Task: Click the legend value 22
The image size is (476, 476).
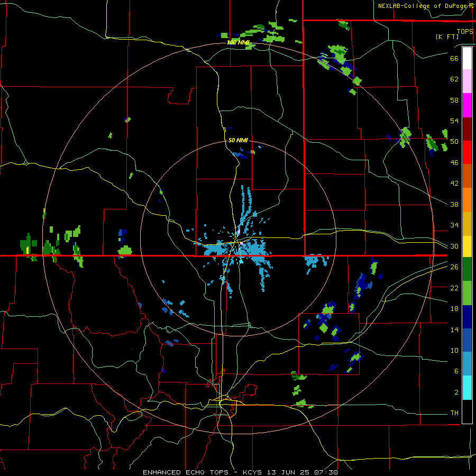Action: click(x=454, y=288)
